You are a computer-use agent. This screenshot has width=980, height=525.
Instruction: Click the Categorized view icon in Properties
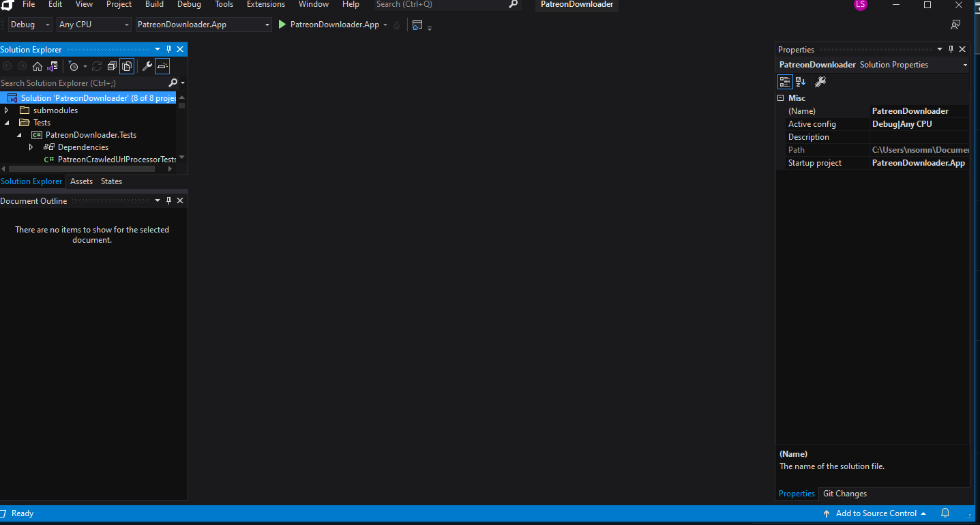[785, 81]
